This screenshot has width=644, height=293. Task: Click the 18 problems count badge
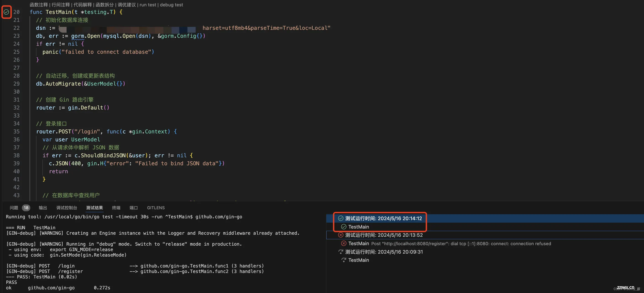point(26,208)
